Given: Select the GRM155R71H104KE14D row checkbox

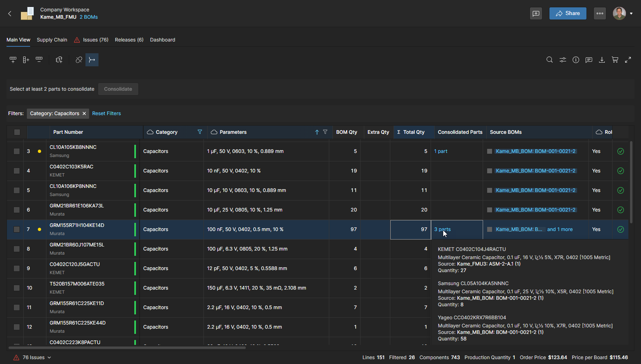Looking at the screenshot, I should tap(17, 229).
